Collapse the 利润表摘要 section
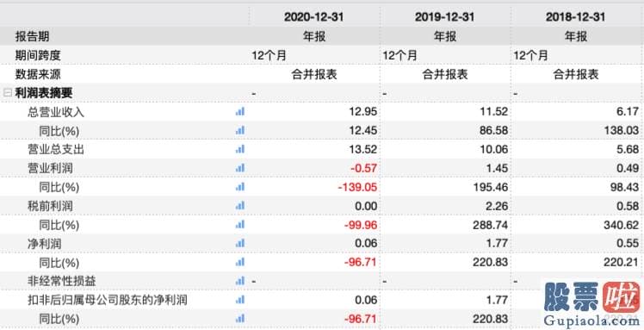The width and height of the screenshot is (644, 330). tap(7, 93)
